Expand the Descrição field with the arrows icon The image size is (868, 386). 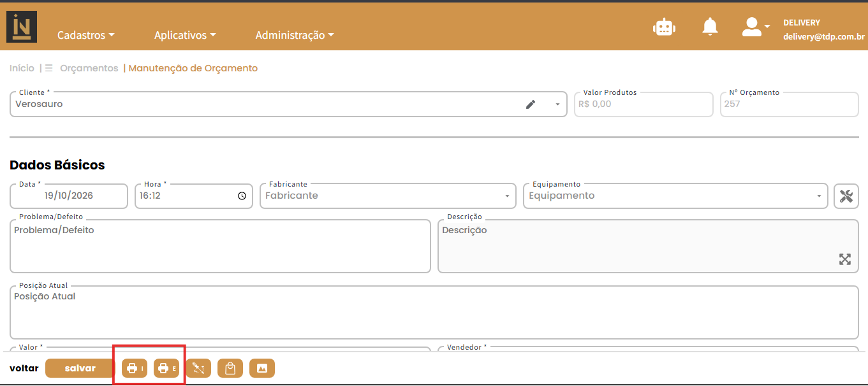coord(845,259)
